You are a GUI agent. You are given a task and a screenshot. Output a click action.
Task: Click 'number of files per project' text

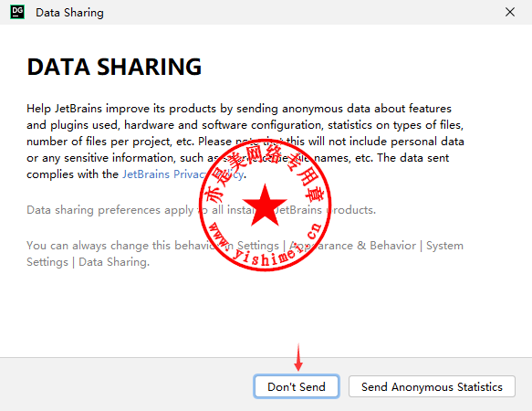(x=99, y=142)
